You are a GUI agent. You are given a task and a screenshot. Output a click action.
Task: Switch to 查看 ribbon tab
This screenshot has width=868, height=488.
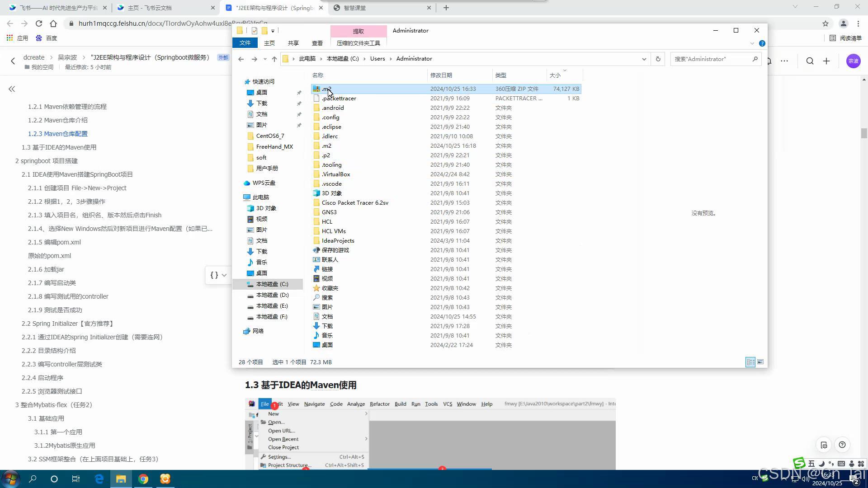pyautogui.click(x=317, y=43)
